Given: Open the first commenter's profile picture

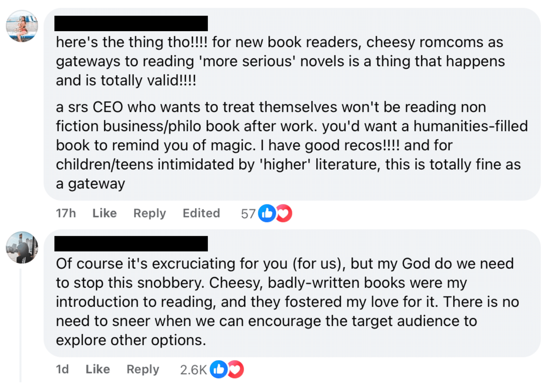Looking at the screenshot, I should (22, 26).
